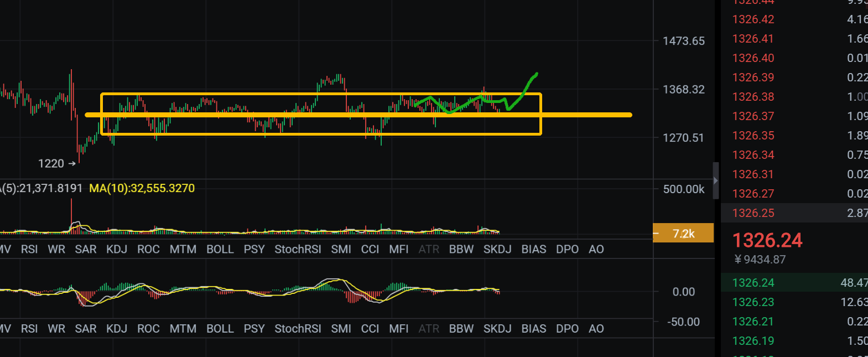Viewport: 868px width, 357px height.
Task: Choose WR in the lower indicator row
Action: click(56, 329)
